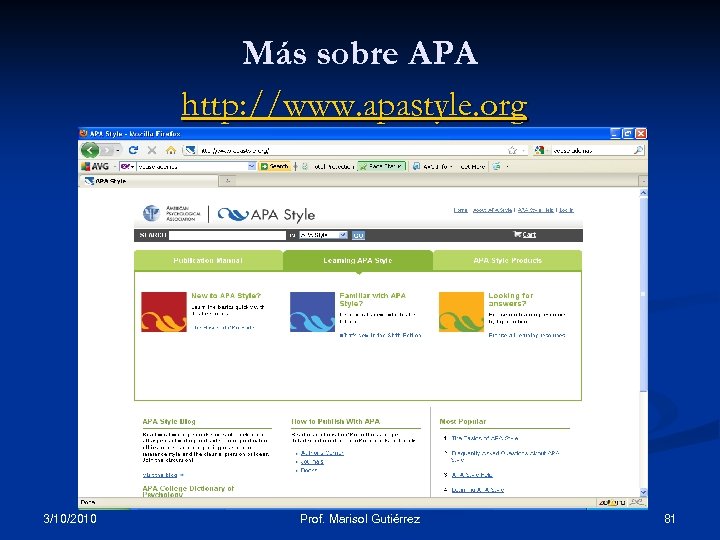
Task: Click the scroll up arrow of the page scrollbar
Action: pos(643,193)
